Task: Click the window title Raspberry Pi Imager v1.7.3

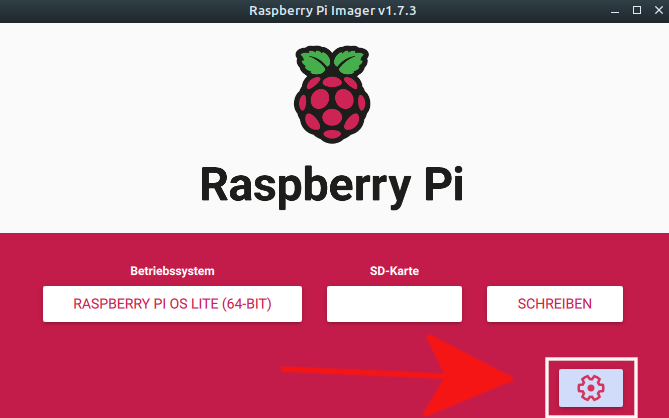Action: [332, 11]
